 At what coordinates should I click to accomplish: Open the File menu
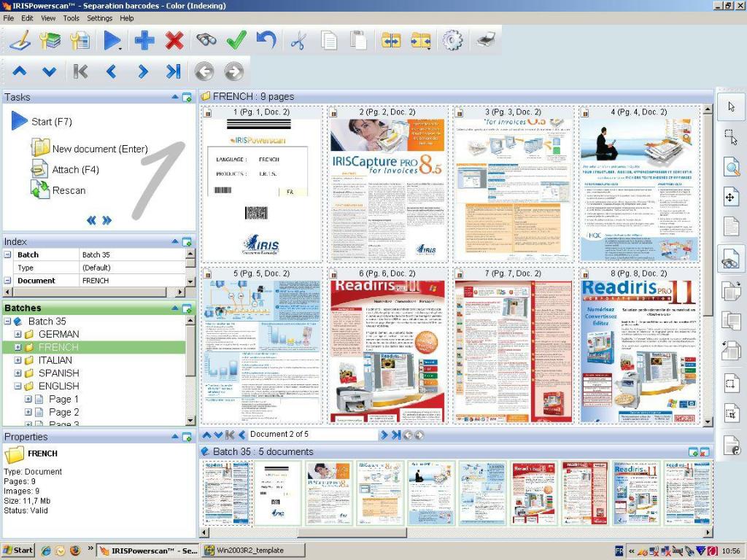[9, 18]
